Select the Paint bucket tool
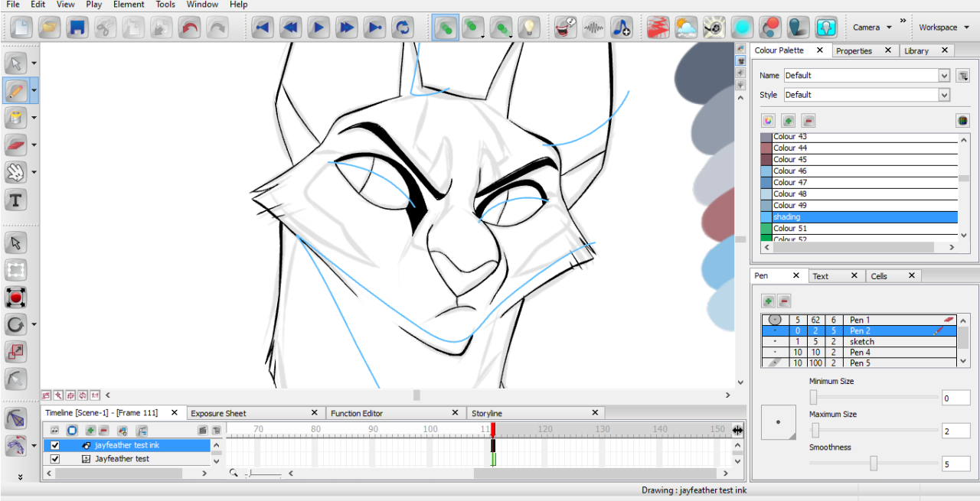This screenshot has width=980, height=501. (16, 118)
